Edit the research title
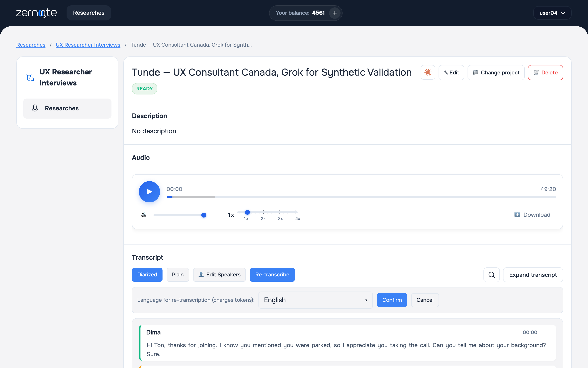Screen dimensions: 588x368 click(451, 73)
